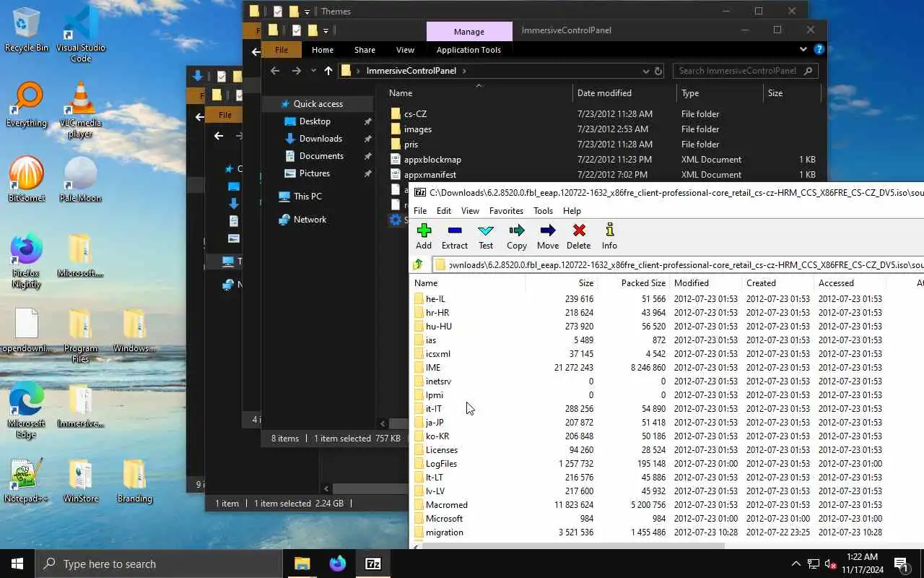The image size is (924, 578).
Task: Open Branding desktop folder
Action: tap(135, 481)
